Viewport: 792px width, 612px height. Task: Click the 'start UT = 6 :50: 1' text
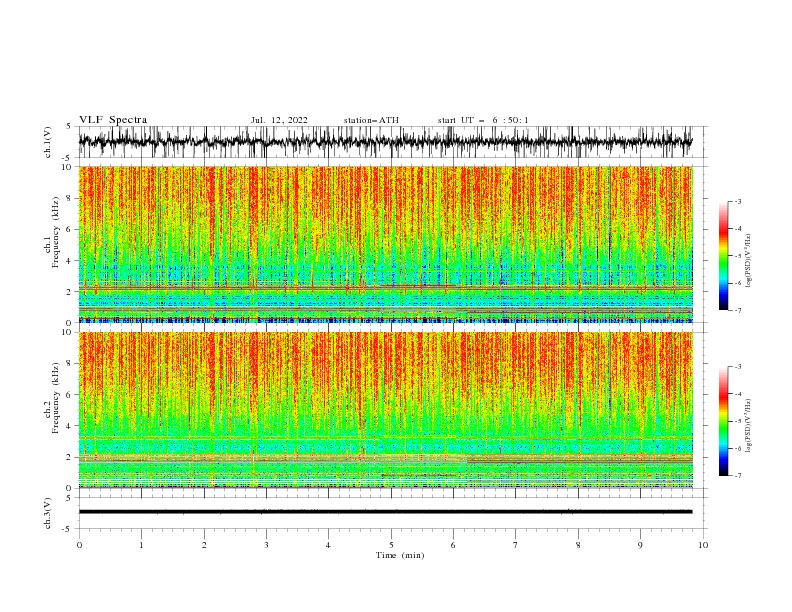point(483,120)
